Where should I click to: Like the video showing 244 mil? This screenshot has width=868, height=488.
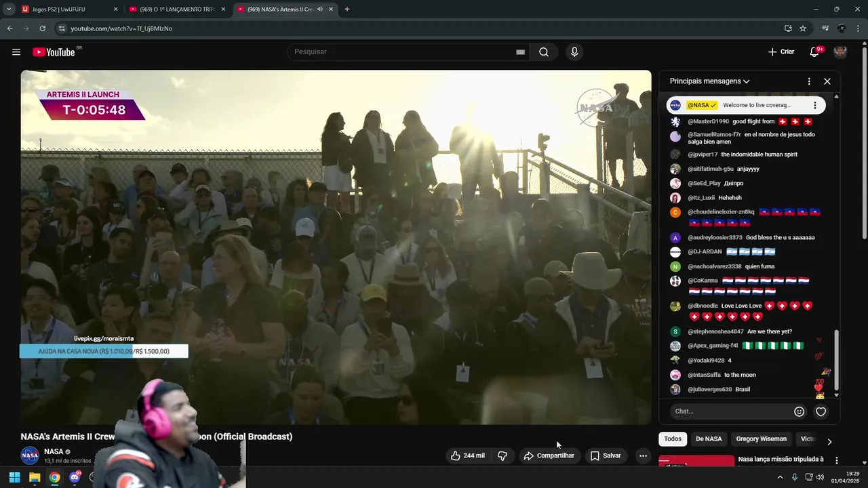pos(468,455)
